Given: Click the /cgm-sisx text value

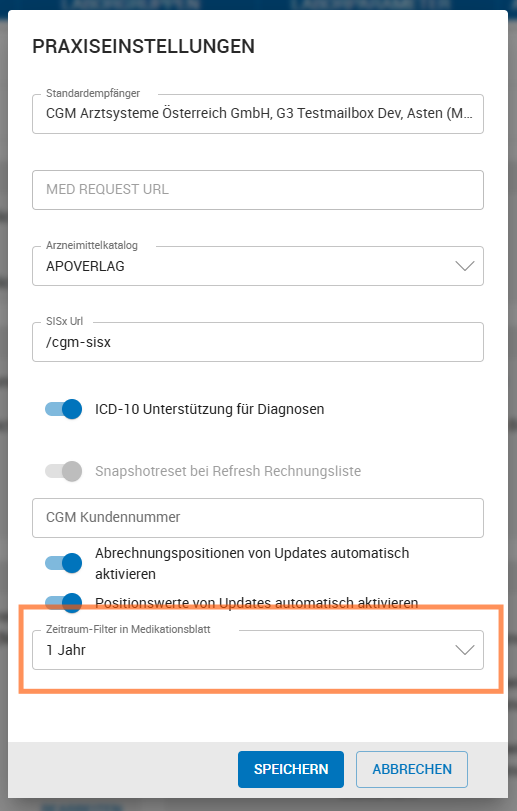Looking at the screenshot, I should [x=78, y=342].
